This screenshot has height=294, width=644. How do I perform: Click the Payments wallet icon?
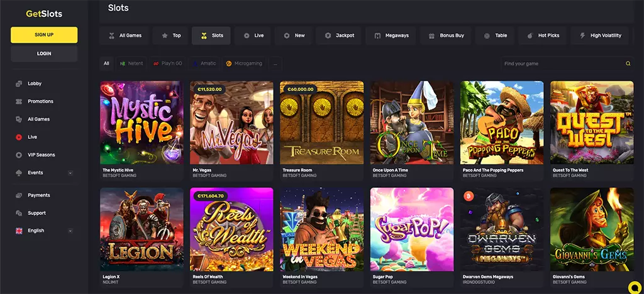click(x=18, y=195)
